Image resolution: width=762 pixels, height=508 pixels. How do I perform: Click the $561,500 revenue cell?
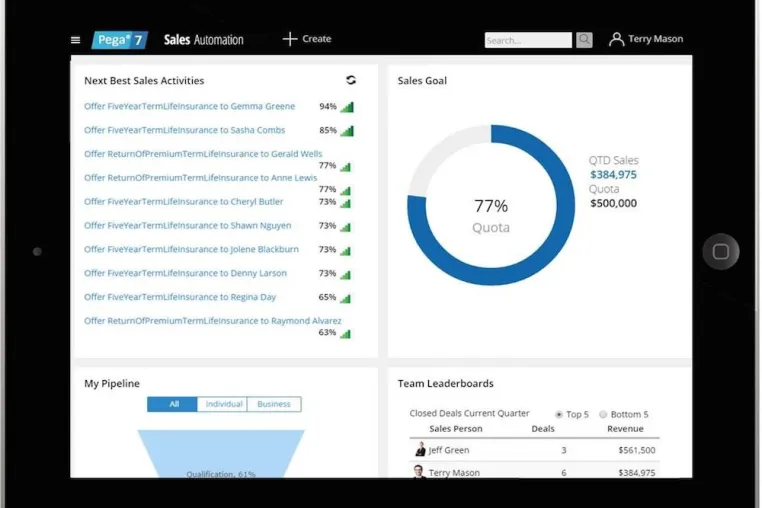click(x=637, y=450)
